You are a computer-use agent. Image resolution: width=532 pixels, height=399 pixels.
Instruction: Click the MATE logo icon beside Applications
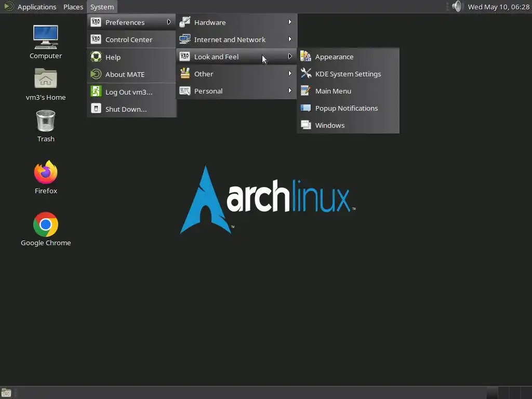[8, 6]
